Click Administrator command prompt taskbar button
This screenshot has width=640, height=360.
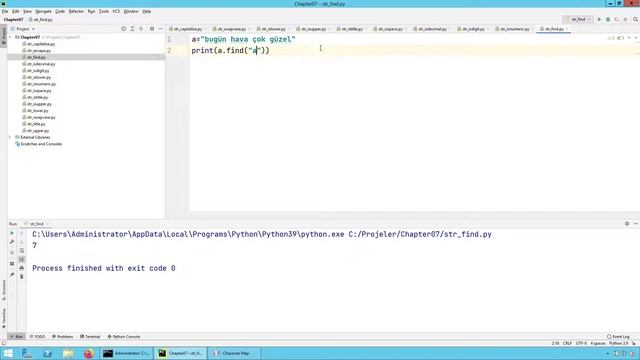pyautogui.click(x=127, y=353)
